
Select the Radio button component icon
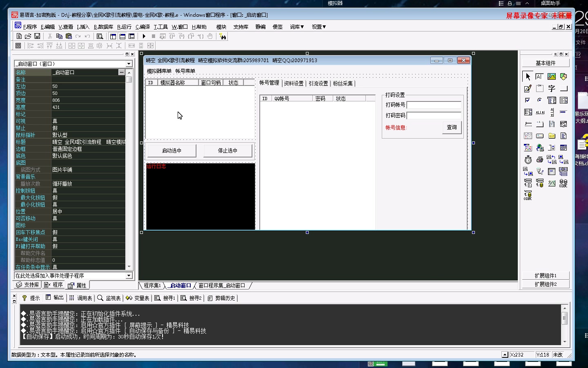pyautogui.click(x=539, y=100)
